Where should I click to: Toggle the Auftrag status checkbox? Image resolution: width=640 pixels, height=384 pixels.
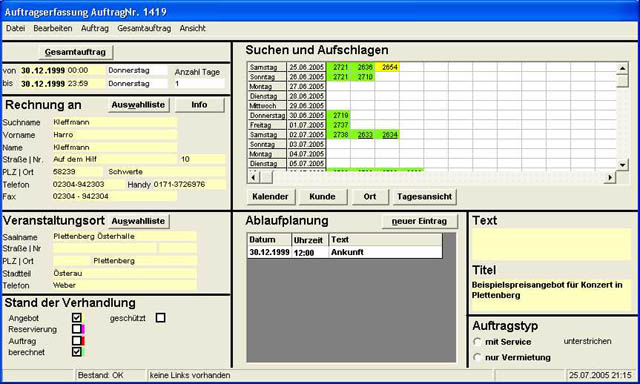click(77, 340)
